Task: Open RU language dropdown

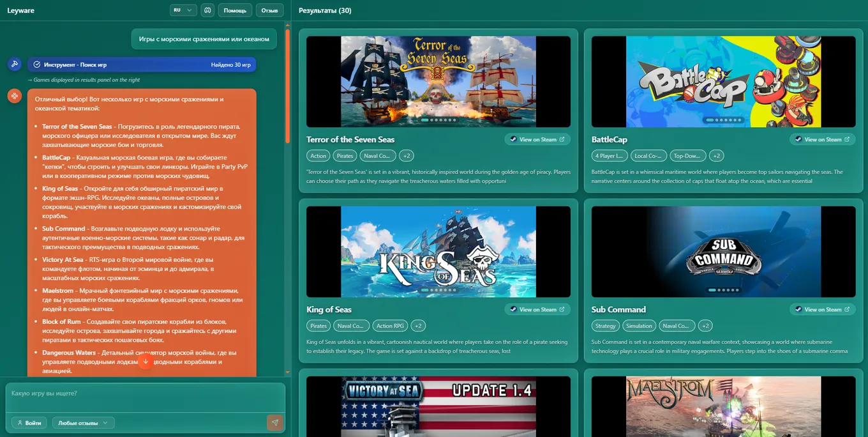Action: point(183,10)
